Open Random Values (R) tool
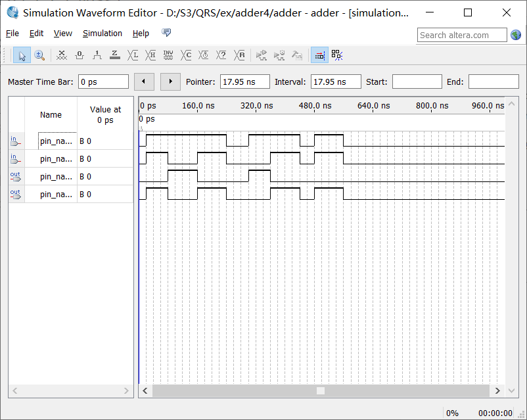Image resolution: width=527 pixels, height=420 pixels. (x=239, y=55)
